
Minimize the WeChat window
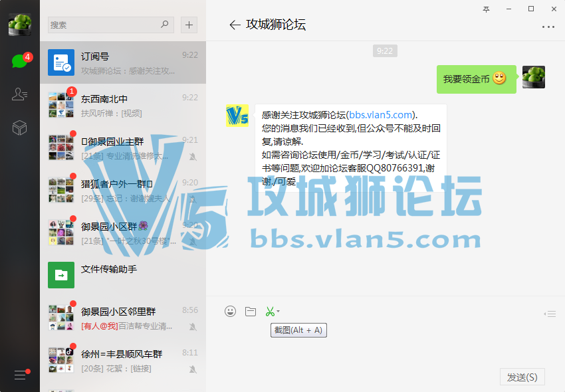point(508,9)
